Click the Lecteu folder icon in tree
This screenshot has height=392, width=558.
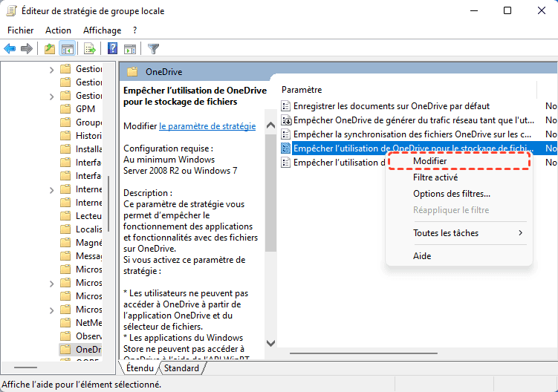tap(65, 216)
